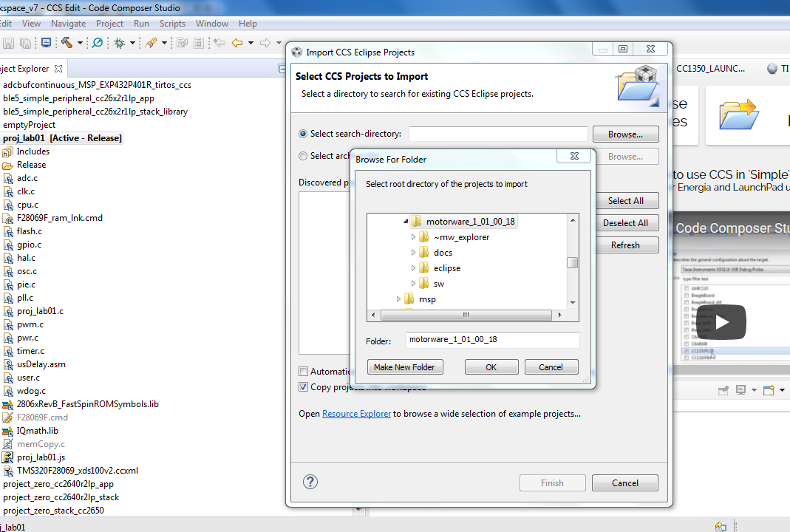
Task: Open the flashlight tool dropdown arrow
Action: coord(164,43)
